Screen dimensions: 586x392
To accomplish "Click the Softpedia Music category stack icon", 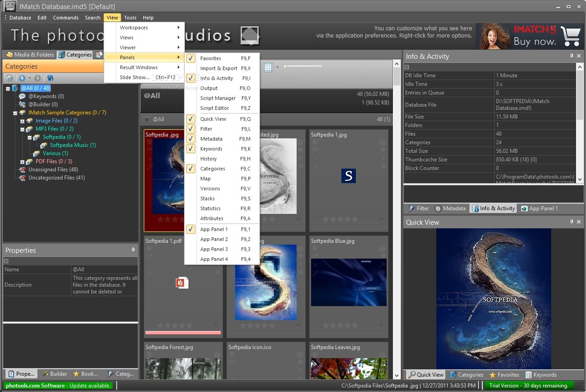I will (44, 145).
